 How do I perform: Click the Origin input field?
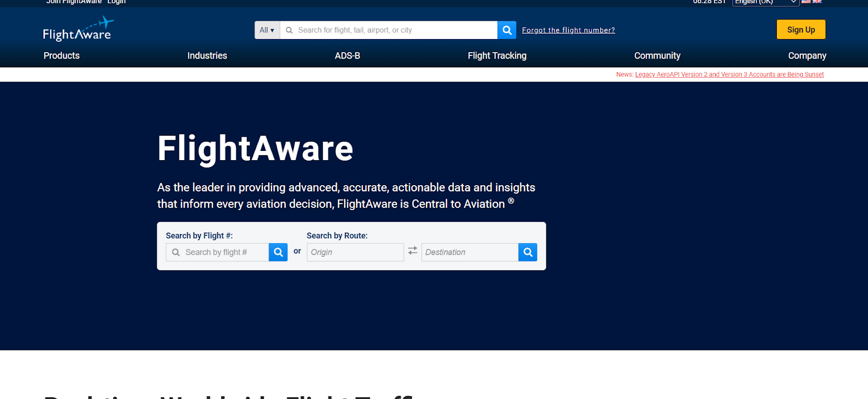tap(355, 252)
